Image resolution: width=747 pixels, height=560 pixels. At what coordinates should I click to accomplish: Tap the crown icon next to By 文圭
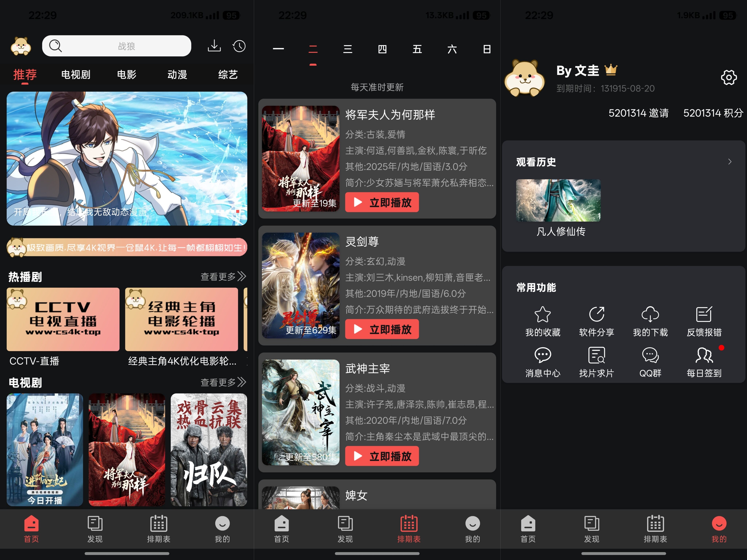point(611,70)
